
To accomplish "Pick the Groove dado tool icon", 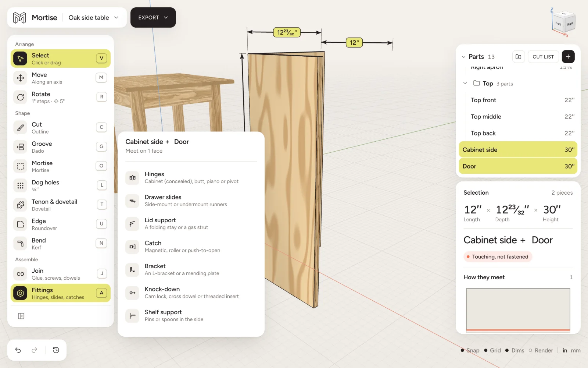I will (x=21, y=147).
